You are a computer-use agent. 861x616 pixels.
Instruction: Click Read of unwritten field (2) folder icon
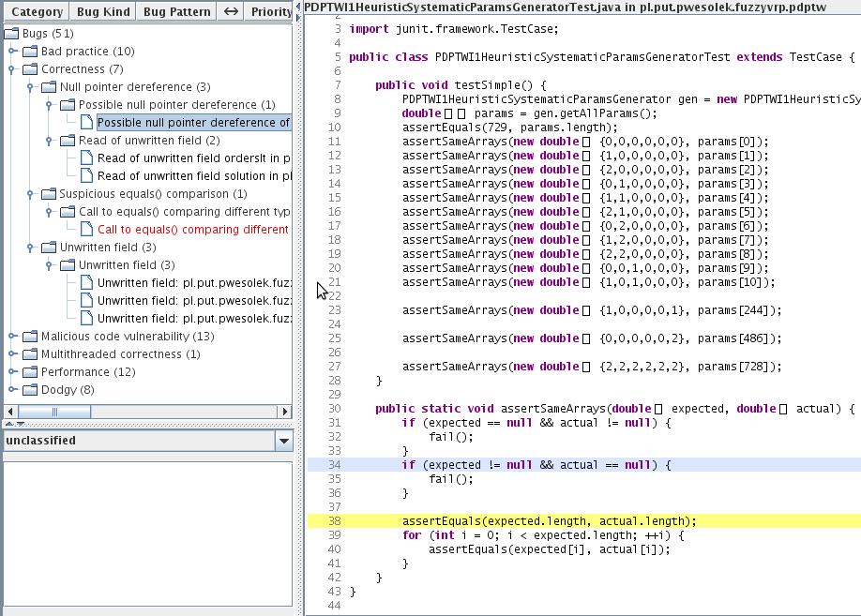click(68, 141)
